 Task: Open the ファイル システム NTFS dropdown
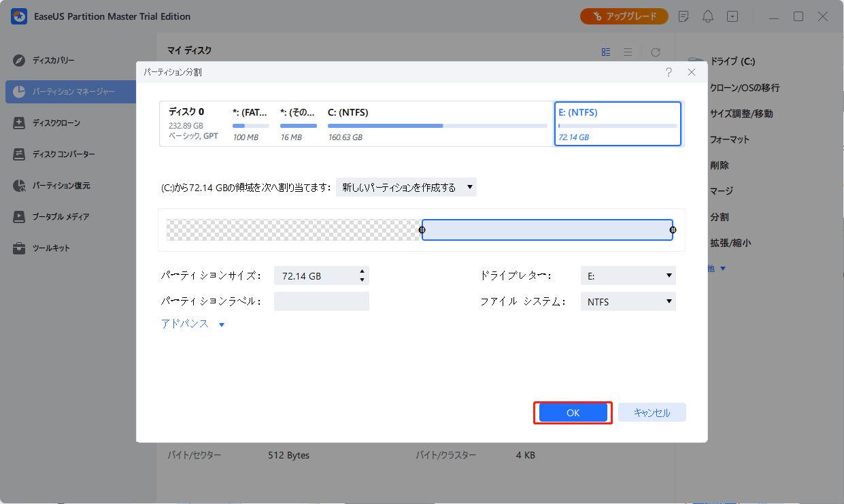point(628,301)
